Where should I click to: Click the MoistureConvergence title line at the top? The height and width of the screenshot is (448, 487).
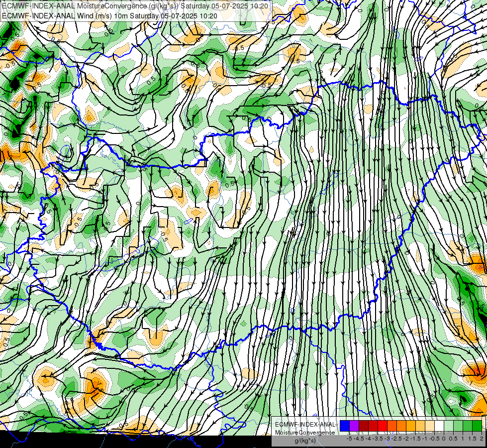135,6
